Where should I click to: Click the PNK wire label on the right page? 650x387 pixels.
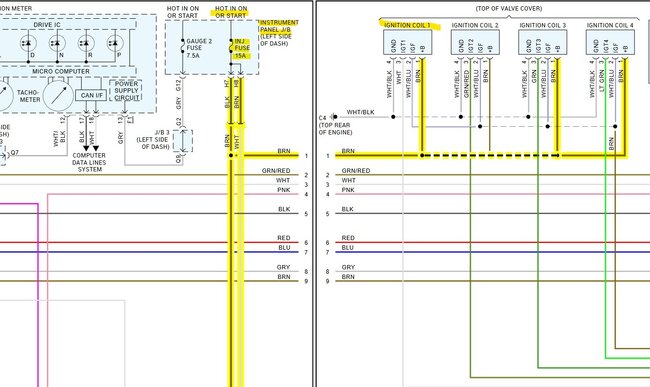coord(348,190)
